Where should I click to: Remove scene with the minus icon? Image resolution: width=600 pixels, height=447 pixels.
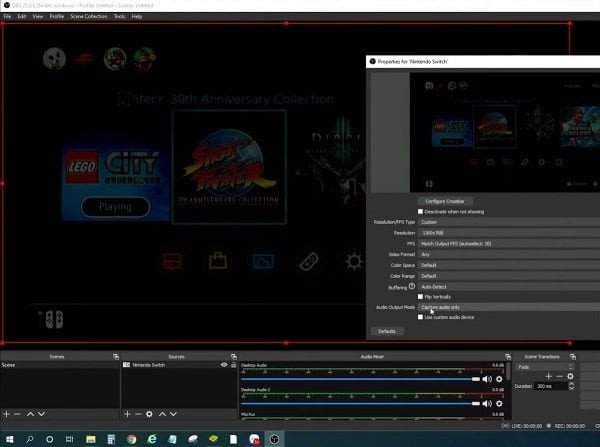[x=17, y=414]
